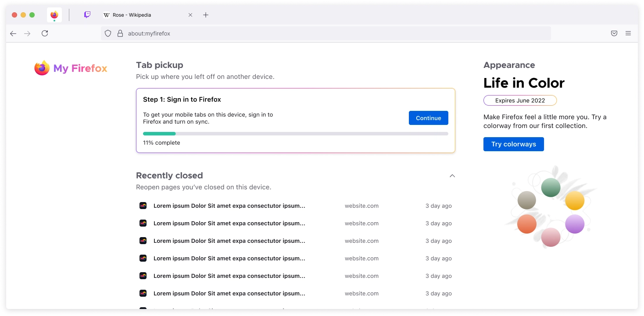The width and height of the screenshot is (644, 316).
Task: Select the purple colorway swatch
Action: click(x=575, y=224)
